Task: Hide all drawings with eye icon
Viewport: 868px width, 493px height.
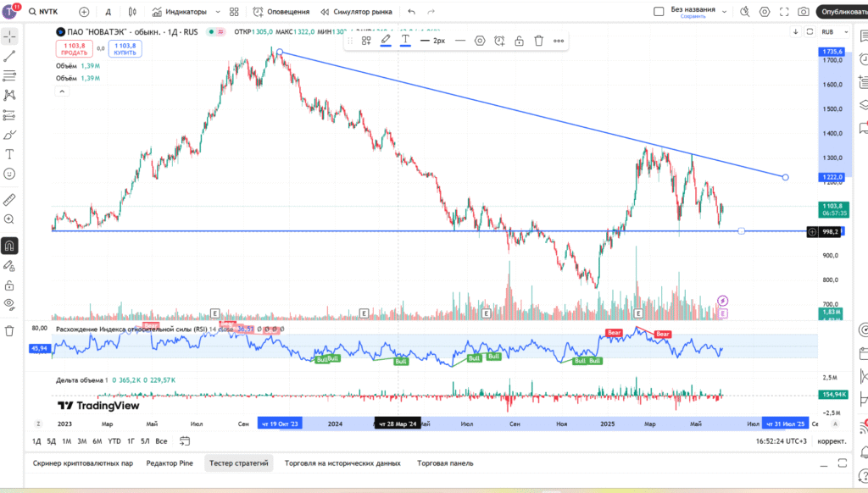Action: [9, 304]
